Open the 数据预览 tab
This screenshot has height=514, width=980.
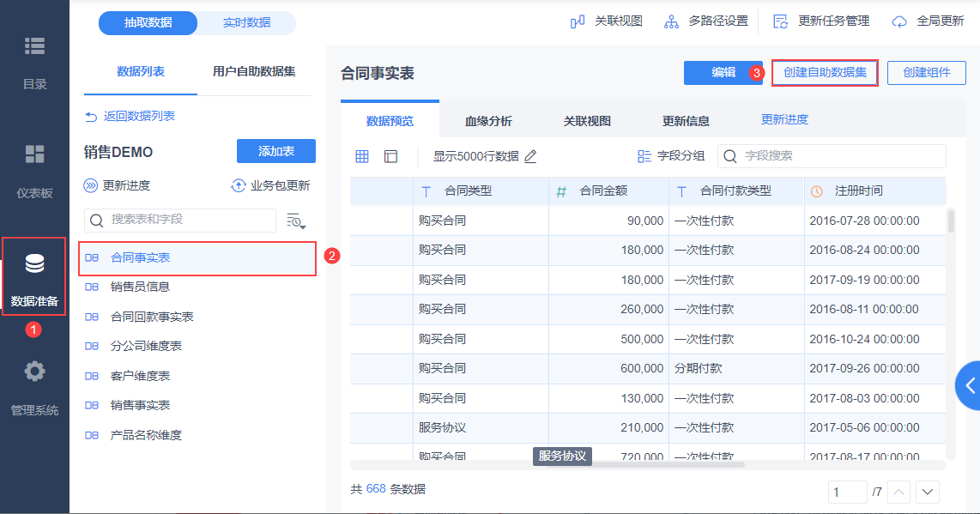pos(390,120)
